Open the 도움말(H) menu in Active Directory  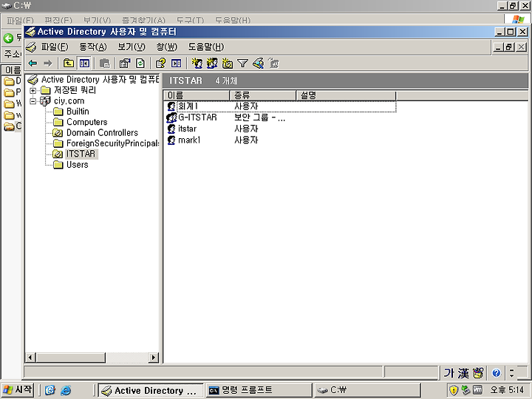coord(206,47)
